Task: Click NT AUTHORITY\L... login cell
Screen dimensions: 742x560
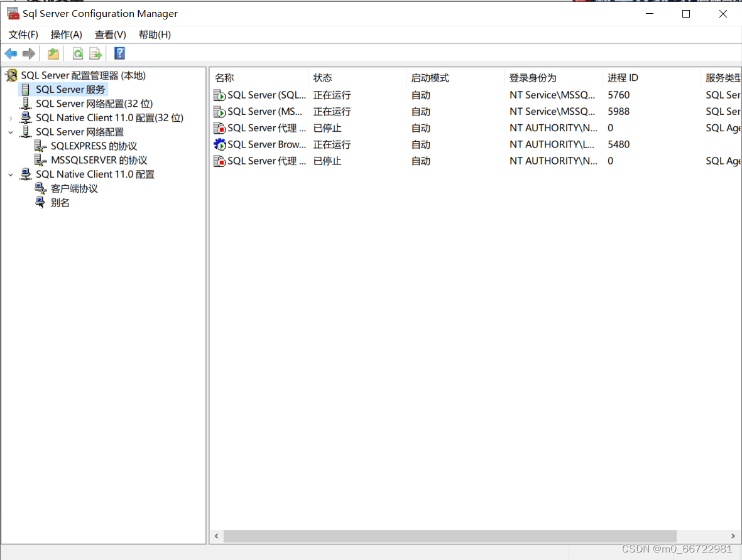Action: pyautogui.click(x=552, y=144)
